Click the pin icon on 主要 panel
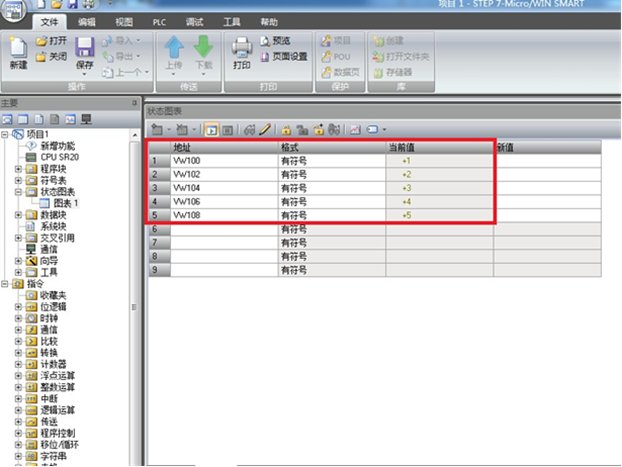Screen dimensions: 622x467 pos(134,104)
